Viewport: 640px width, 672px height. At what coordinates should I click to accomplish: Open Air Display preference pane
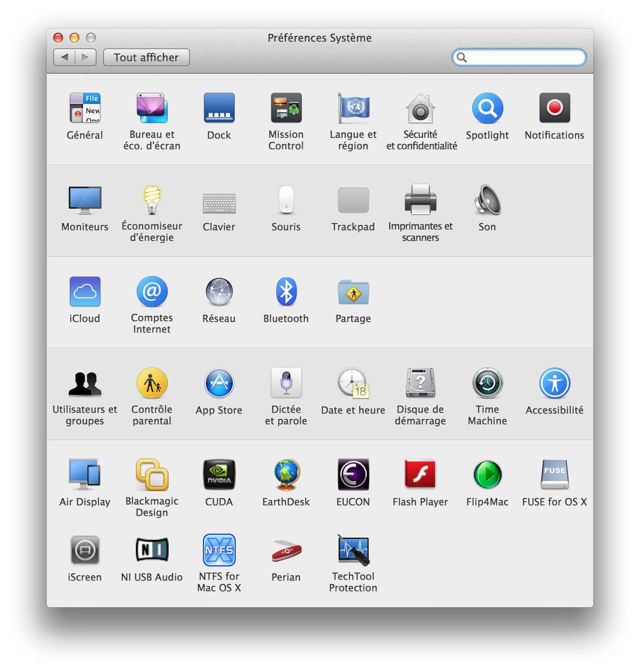(85, 475)
